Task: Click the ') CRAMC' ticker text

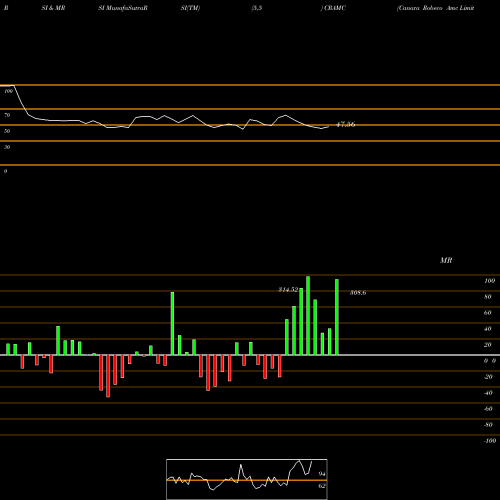Action: pos(333,8)
